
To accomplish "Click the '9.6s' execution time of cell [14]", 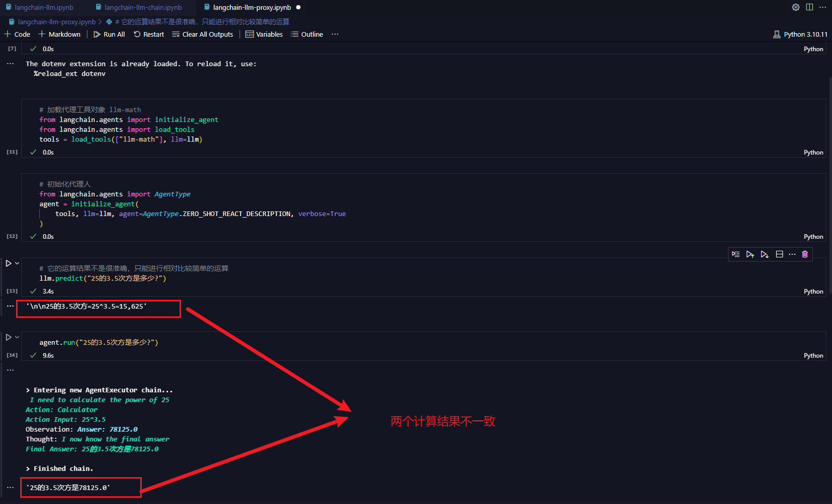I will point(48,356).
